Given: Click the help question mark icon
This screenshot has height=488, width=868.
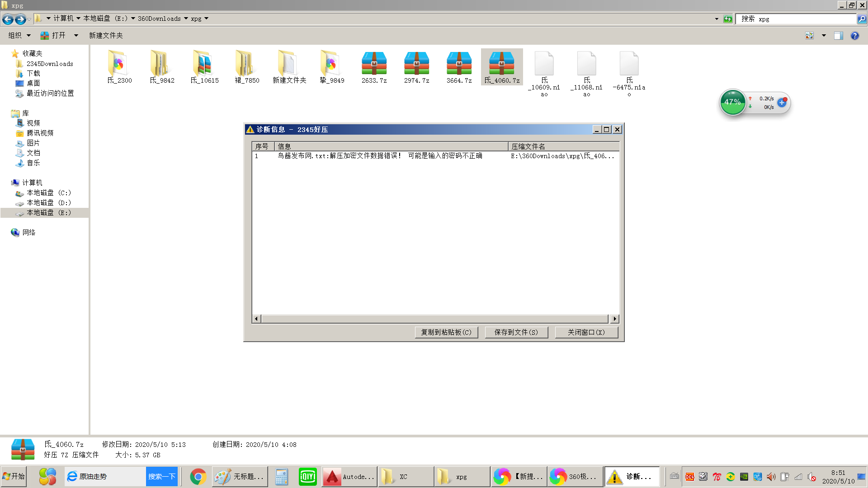Looking at the screenshot, I should pos(854,36).
